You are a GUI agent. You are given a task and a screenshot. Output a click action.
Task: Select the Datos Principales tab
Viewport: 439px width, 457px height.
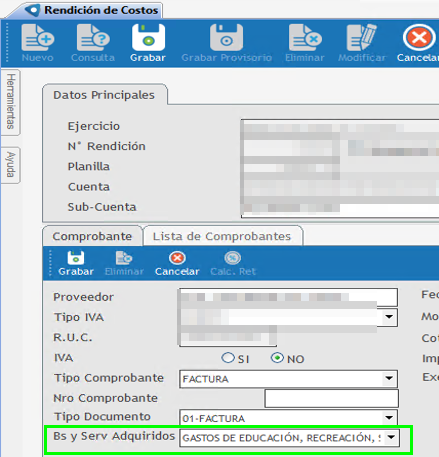104,95
